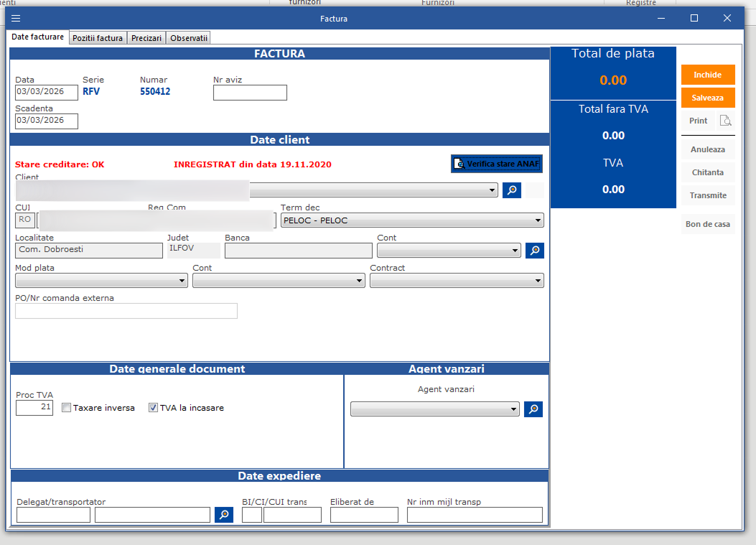This screenshot has width=756, height=545.
Task: Enable the Taxare inversa checkbox
Action: pos(67,408)
